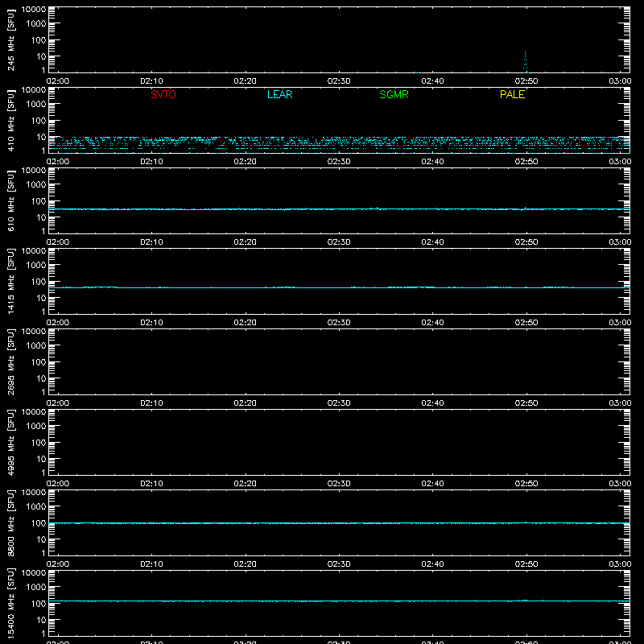Viewport: 644px width, 644px height.
Task: Click the cyan trace in the 15400 MHz plot
Action: point(339,601)
